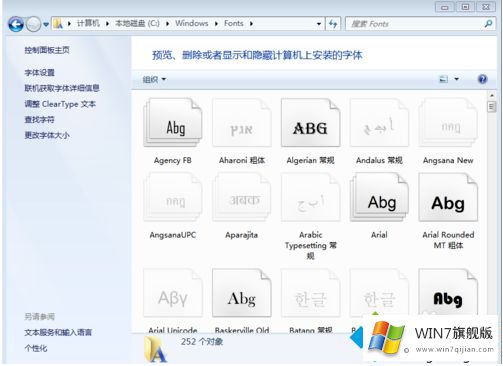Open 调整 ClearType 文本 link
503x366 pixels.
click(60, 104)
